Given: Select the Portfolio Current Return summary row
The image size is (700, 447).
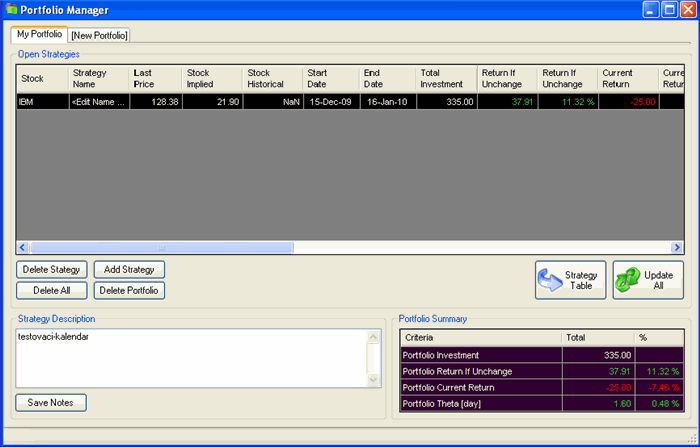Looking at the screenshot, I should (x=480, y=387).
